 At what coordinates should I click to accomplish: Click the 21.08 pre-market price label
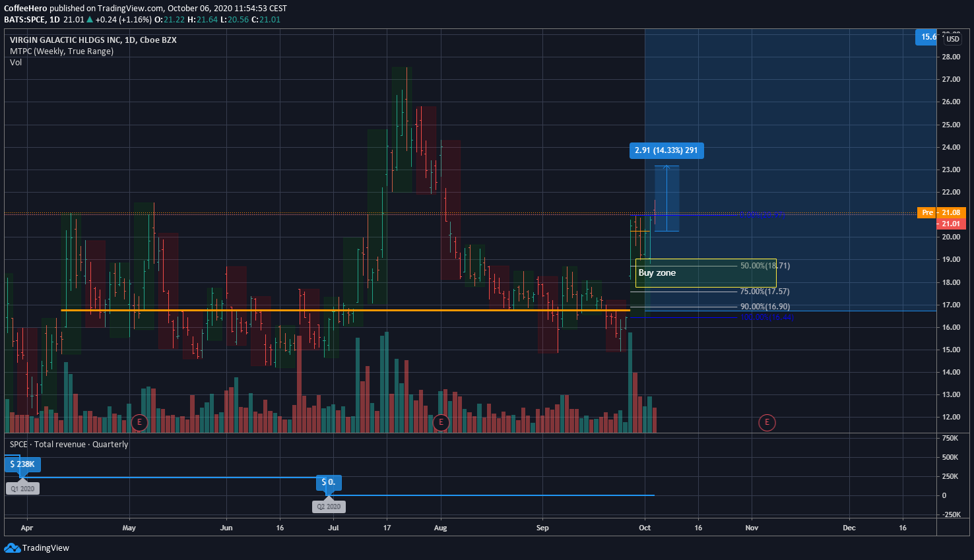click(x=952, y=212)
